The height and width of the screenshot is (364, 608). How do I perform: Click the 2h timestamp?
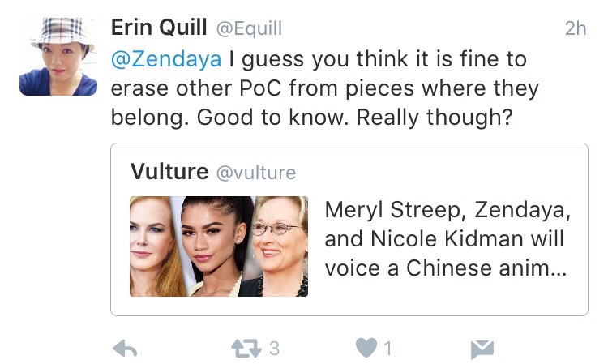(x=575, y=28)
